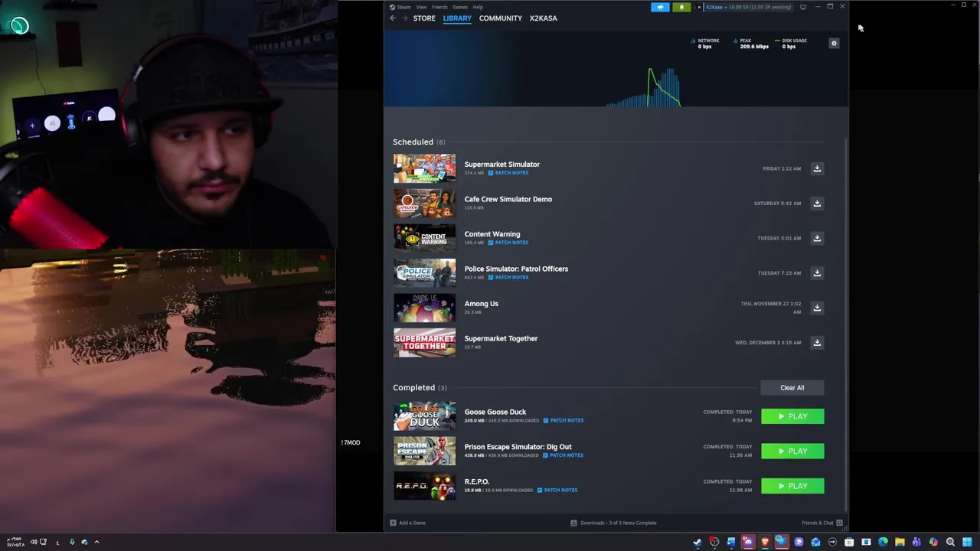The image size is (980, 551).
Task: Click Windows Start button
Action: click(x=967, y=542)
